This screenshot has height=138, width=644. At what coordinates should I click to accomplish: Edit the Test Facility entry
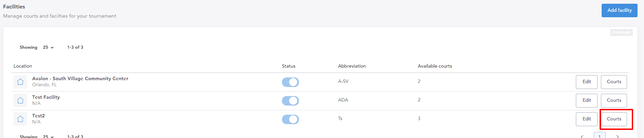click(587, 100)
